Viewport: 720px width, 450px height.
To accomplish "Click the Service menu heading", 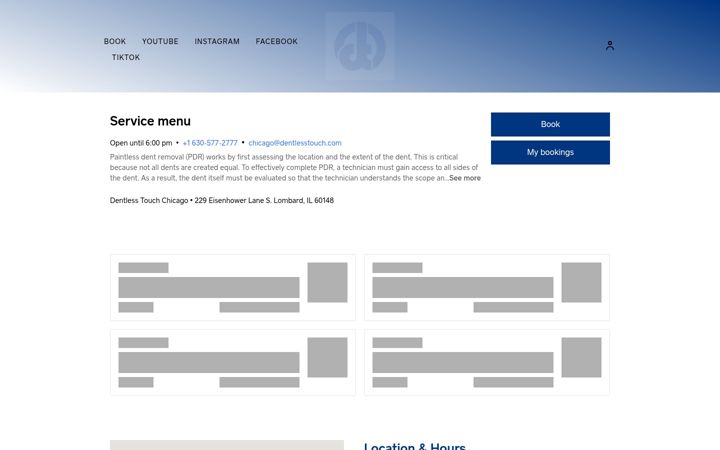I will coord(150,121).
